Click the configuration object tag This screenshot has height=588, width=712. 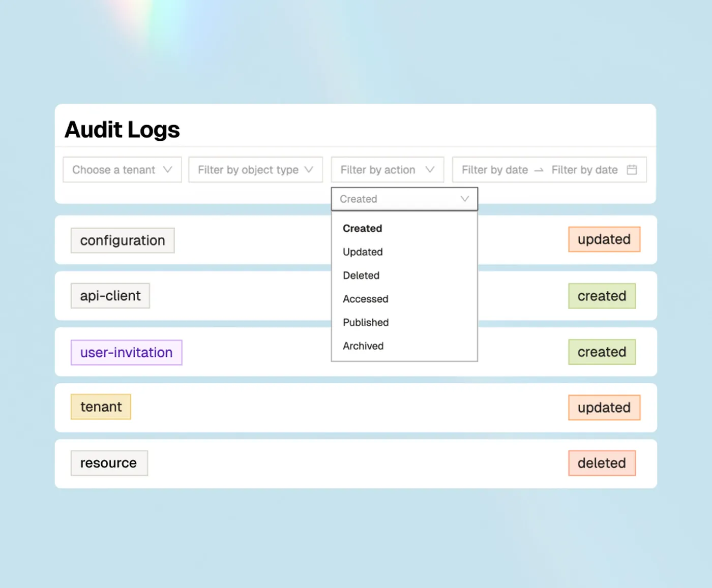[122, 240]
